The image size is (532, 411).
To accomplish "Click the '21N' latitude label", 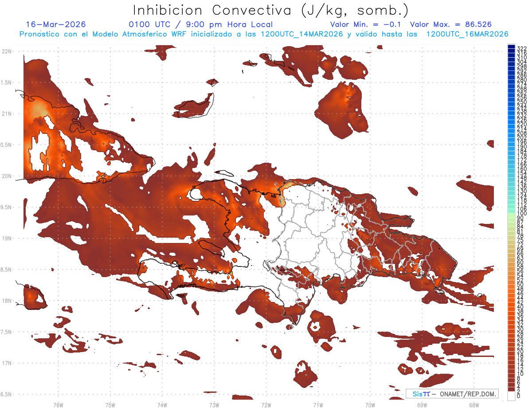I will pos(7,114).
